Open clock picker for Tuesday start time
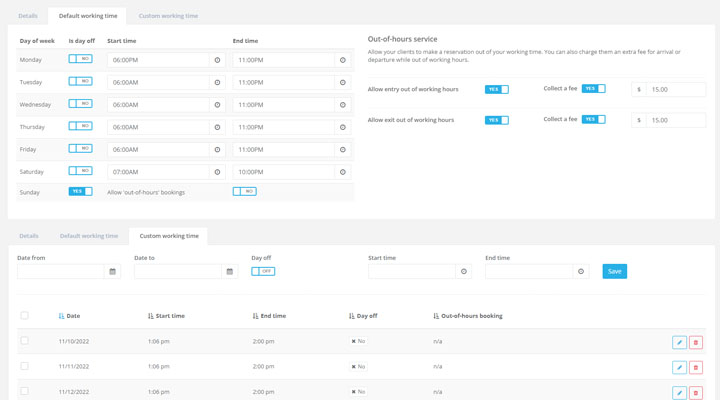The width and height of the screenshot is (720, 400). coord(217,83)
